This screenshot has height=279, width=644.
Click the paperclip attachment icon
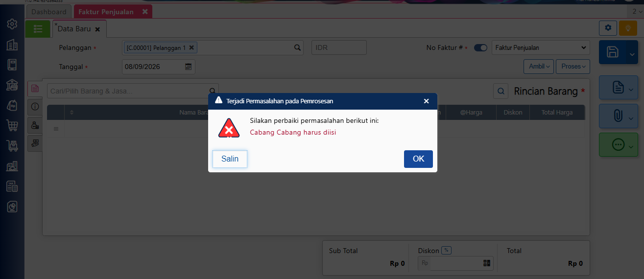(618, 116)
